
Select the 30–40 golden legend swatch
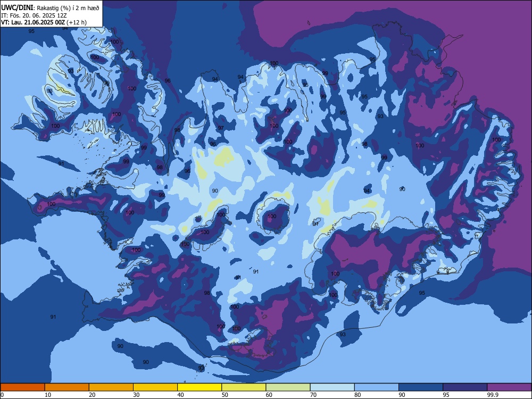click(x=155, y=387)
